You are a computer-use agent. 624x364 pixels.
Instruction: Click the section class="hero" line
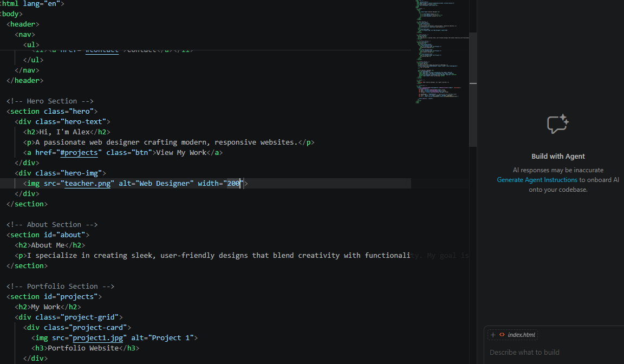click(x=52, y=112)
